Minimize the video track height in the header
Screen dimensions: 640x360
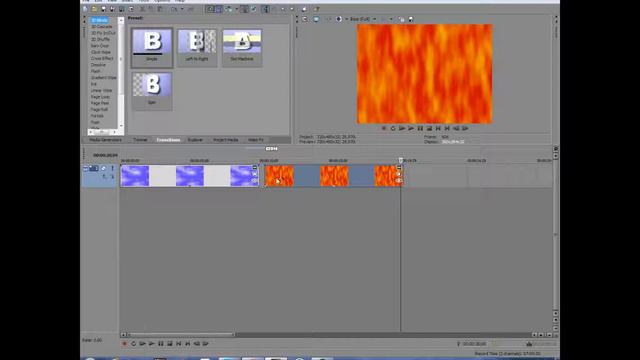[x=85, y=168]
